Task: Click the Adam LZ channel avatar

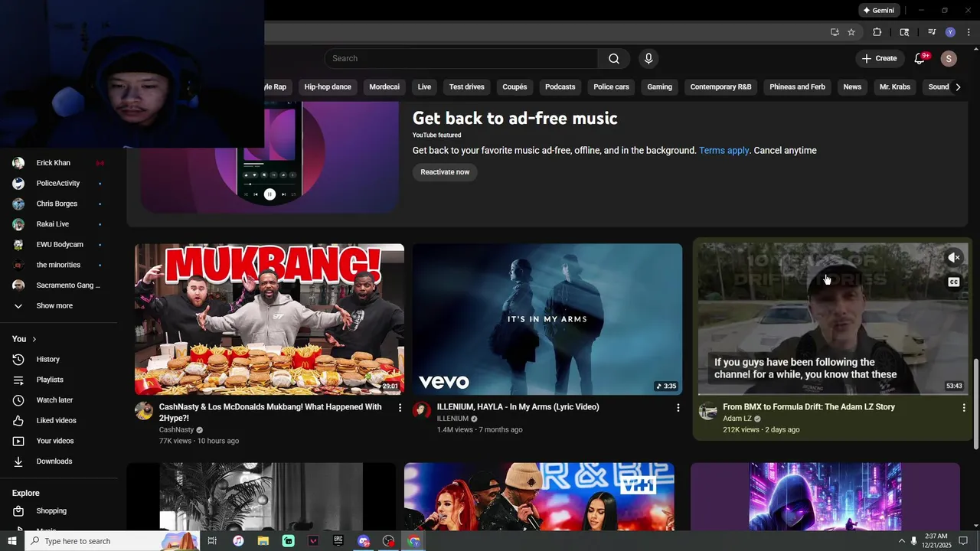Action: pos(708,411)
